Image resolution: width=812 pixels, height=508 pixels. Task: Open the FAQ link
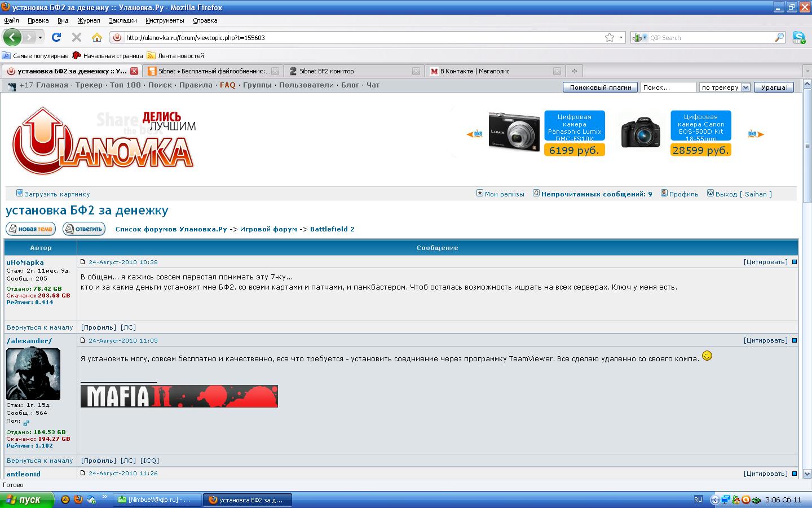pyautogui.click(x=228, y=85)
